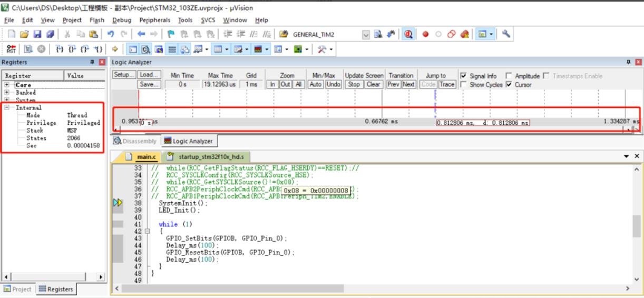The width and height of the screenshot is (644, 298).
Task: Open the Peripherals menu
Action: point(154,20)
